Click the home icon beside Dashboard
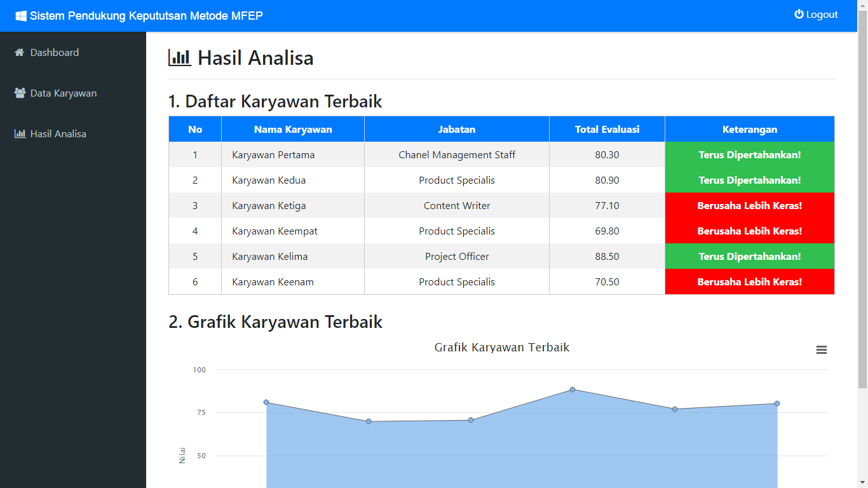The width and height of the screenshot is (868, 488). tap(19, 52)
